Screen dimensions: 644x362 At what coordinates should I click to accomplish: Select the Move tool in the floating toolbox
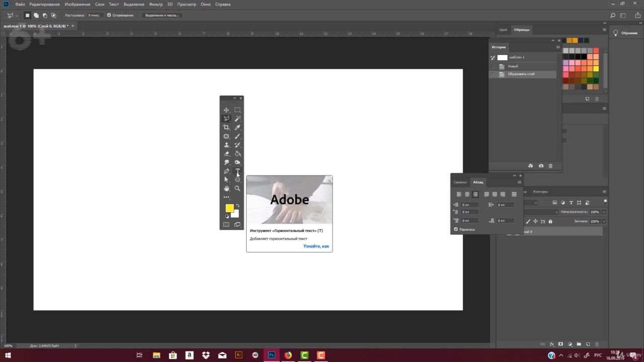pos(226,110)
